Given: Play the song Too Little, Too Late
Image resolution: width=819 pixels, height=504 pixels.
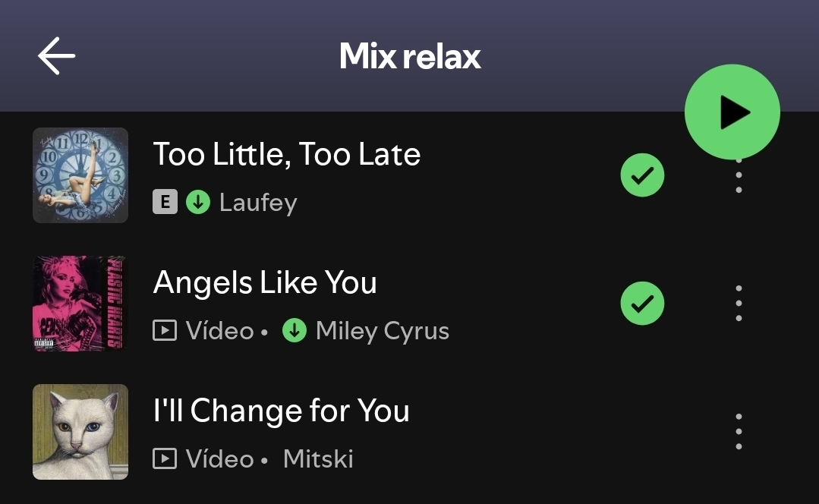Looking at the screenshot, I should click(287, 155).
